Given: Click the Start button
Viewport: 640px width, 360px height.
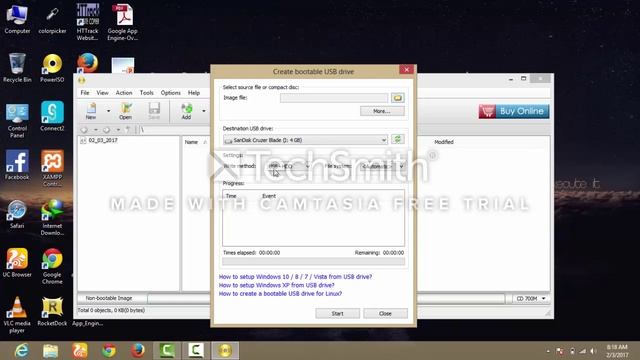Looking at the screenshot, I should (x=338, y=313).
